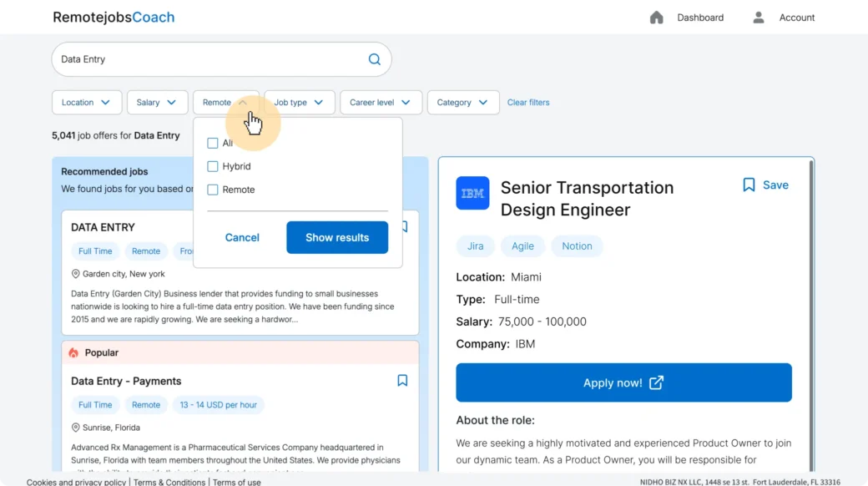Click the IBM company logo

472,194
